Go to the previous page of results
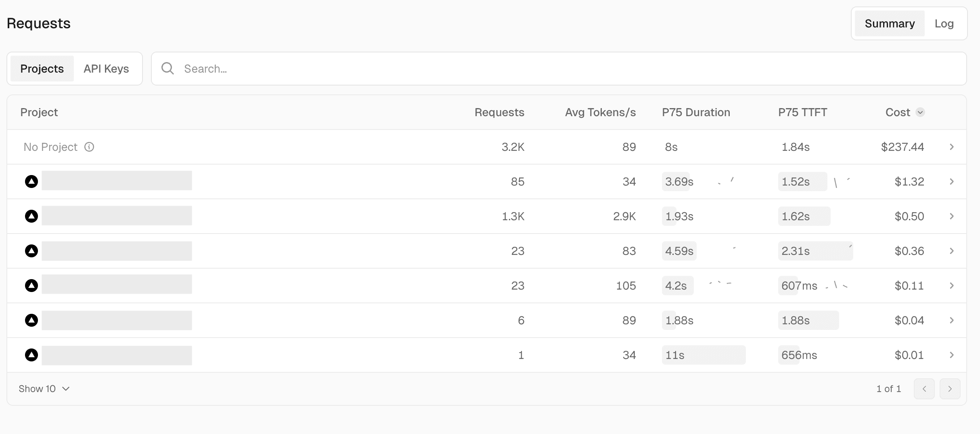 tap(924, 389)
